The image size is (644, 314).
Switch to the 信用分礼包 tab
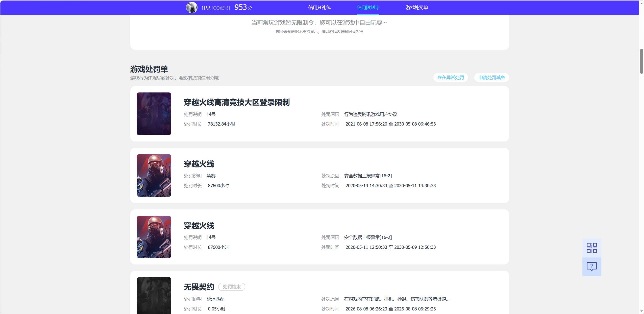tap(319, 8)
